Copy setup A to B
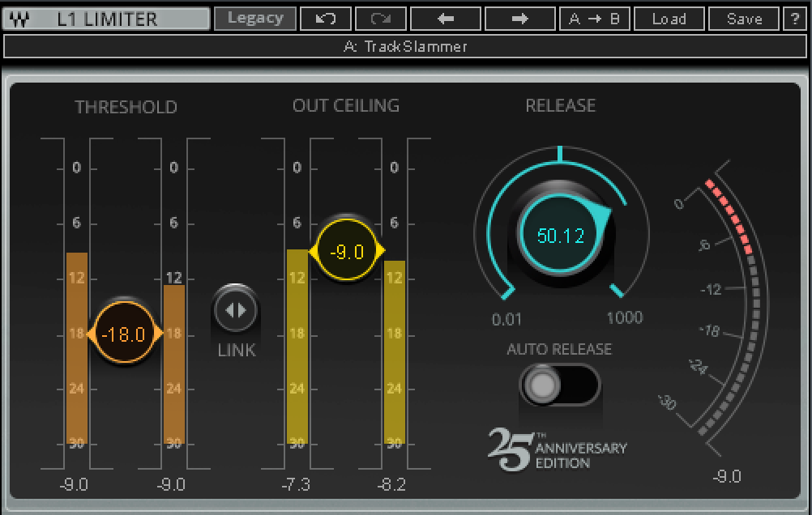The image size is (812, 515). (595, 19)
